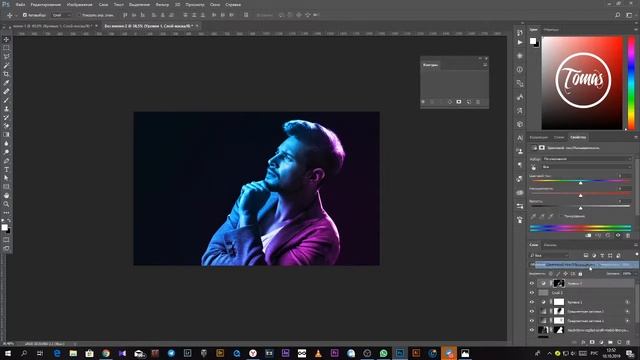Click the top layer's mask thumbnail
The height and width of the screenshot is (360, 640).
click(559, 283)
